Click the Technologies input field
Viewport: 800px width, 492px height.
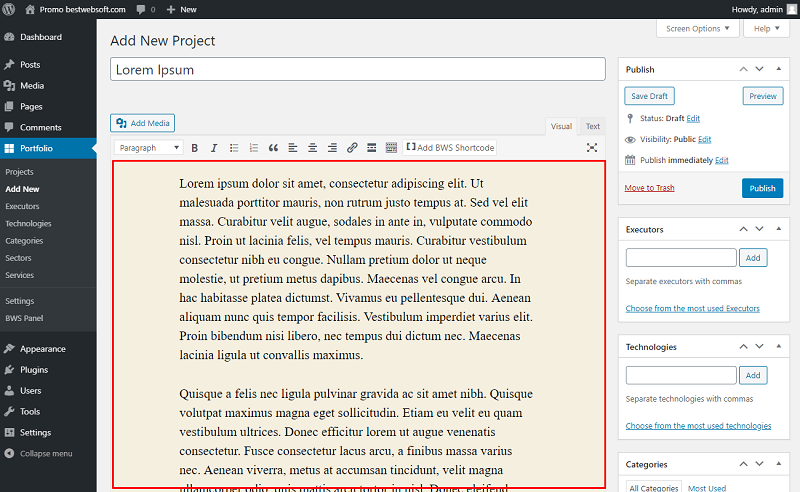click(x=681, y=375)
